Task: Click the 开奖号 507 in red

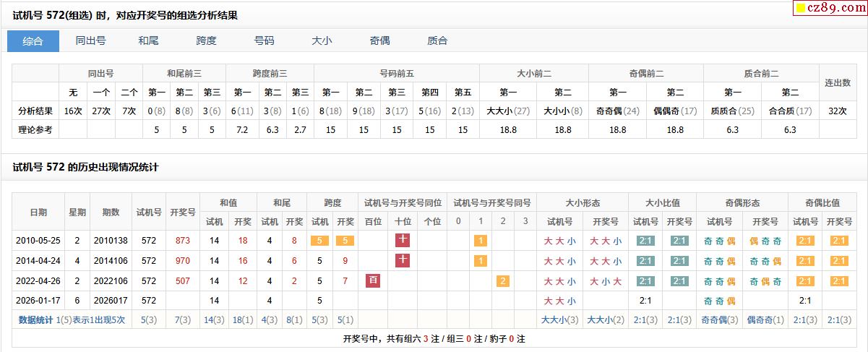Action: [x=182, y=280]
